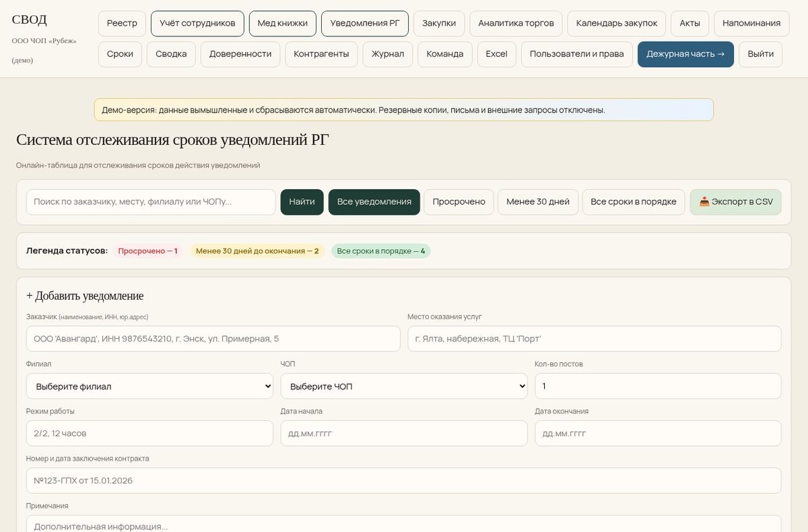Show Все уведомления filter
This screenshot has width=808, height=532.
click(374, 202)
